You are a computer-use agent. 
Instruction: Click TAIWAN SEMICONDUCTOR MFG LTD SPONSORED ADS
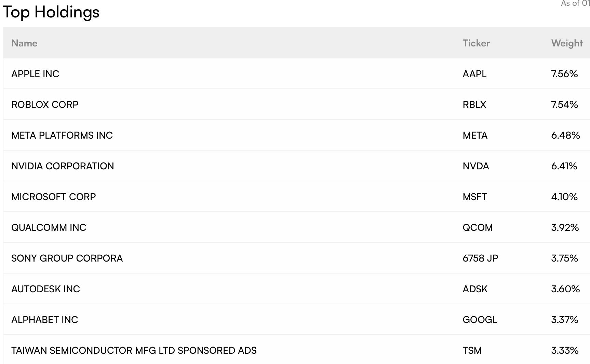[134, 350]
